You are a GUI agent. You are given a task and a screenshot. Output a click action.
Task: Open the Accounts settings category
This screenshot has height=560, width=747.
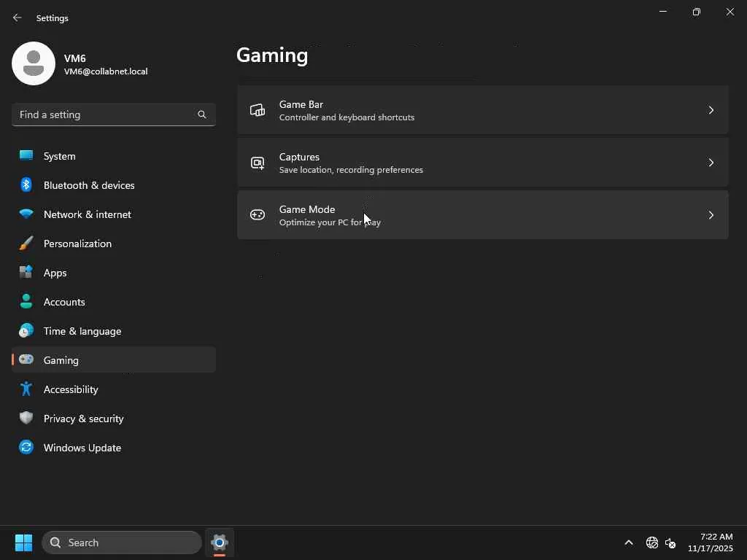64,302
